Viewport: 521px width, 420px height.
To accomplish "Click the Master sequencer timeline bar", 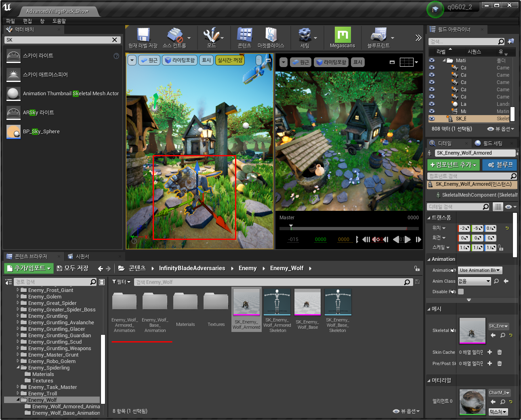I will 349,229.
